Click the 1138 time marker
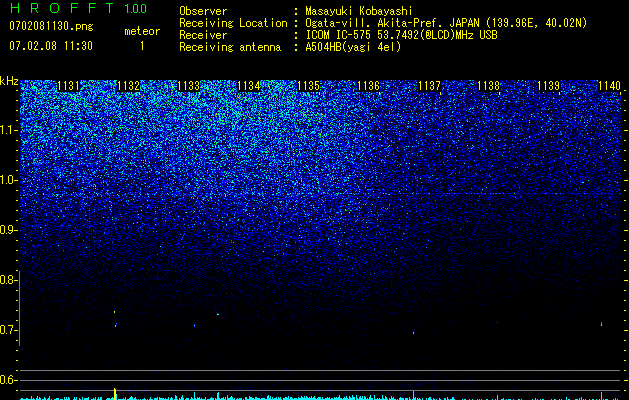This screenshot has height=400, width=629. (489, 86)
